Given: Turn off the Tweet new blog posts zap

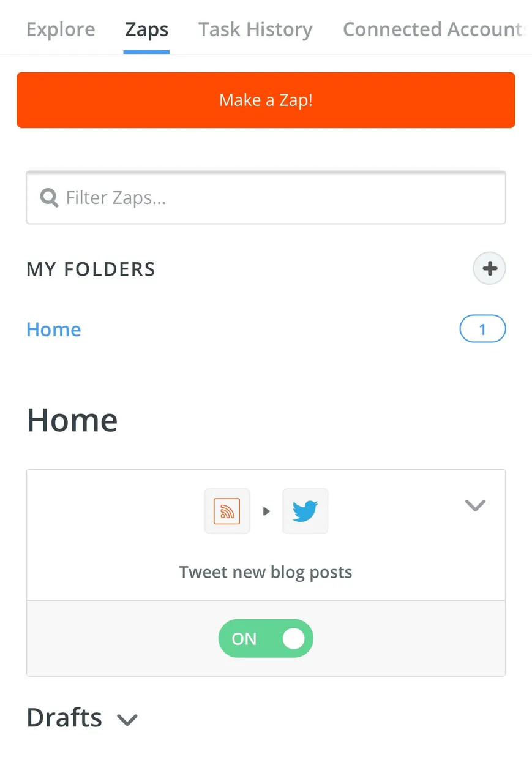Looking at the screenshot, I should tap(266, 638).
